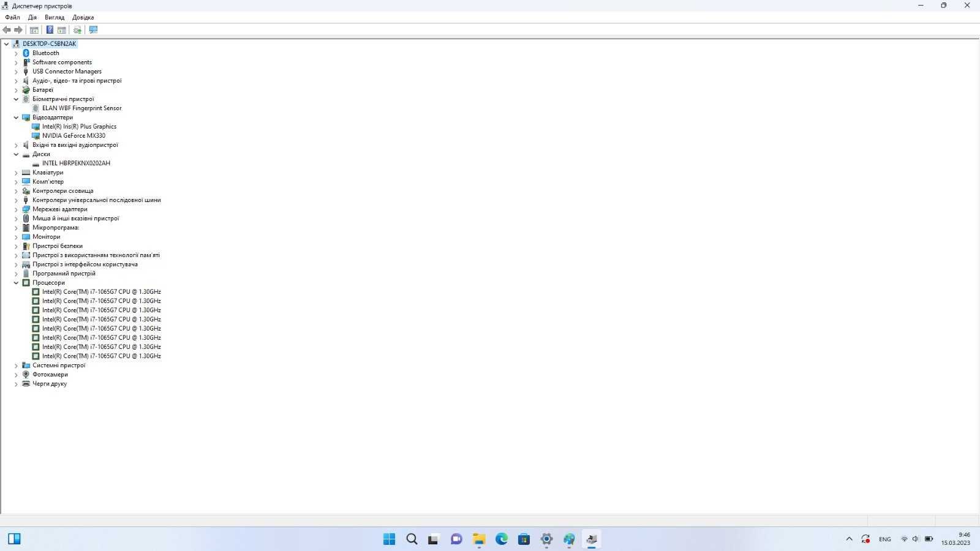Open Microsoft Edge from the taskbar
The width and height of the screenshot is (980, 551).
click(x=502, y=539)
